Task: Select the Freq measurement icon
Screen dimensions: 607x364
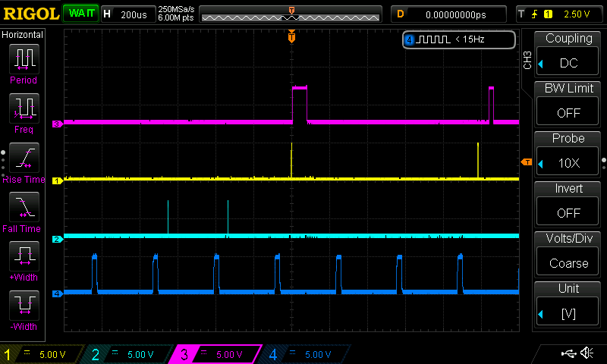Action: point(24,108)
